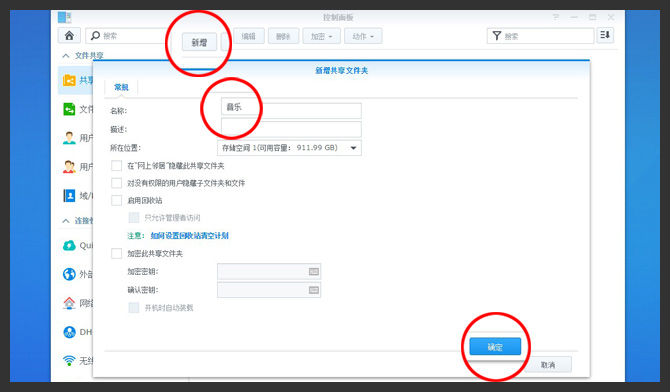Open the QuickConnect cloud icon
This screenshot has height=392, width=670.
tap(69, 245)
